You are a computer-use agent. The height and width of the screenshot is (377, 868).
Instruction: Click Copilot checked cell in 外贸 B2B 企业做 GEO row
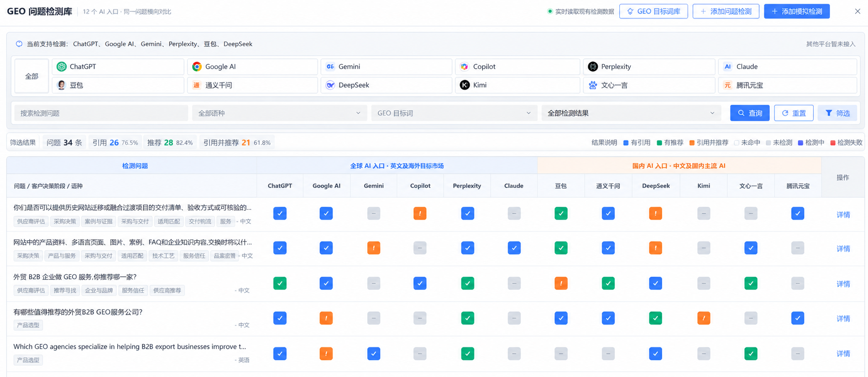coord(420,283)
